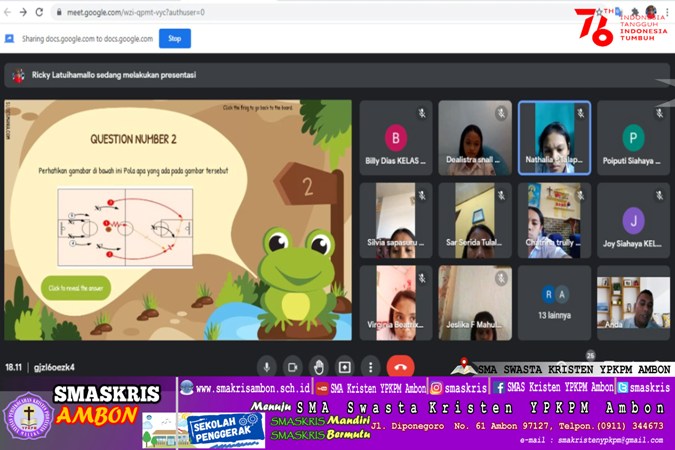Click muted mic icon on Jeslika tile
Screen dimensions: 675x450
pyautogui.click(x=501, y=278)
